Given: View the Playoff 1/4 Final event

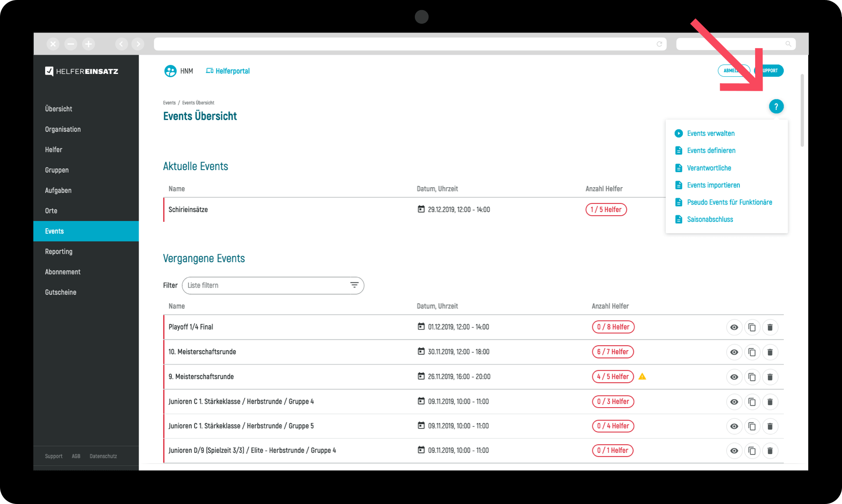Looking at the screenshot, I should point(734,327).
